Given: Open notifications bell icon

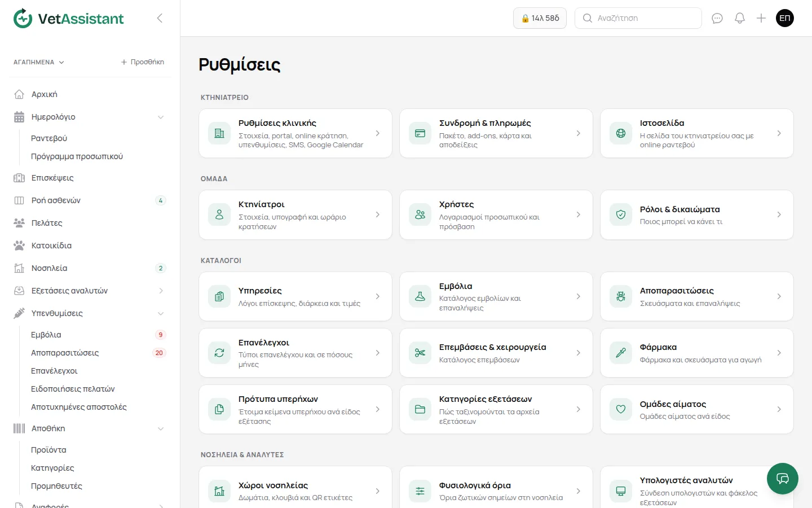Looking at the screenshot, I should pyautogui.click(x=740, y=18).
